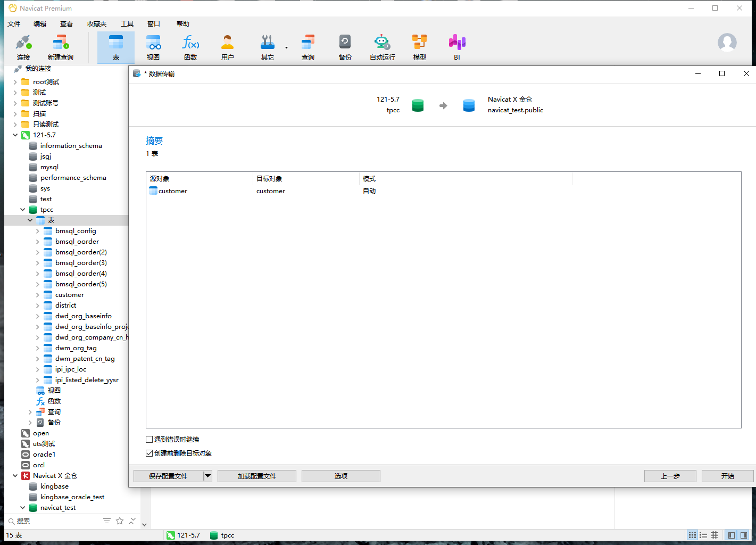Open the 视图 (View) toolbar icon
756x545 pixels.
(x=153, y=47)
